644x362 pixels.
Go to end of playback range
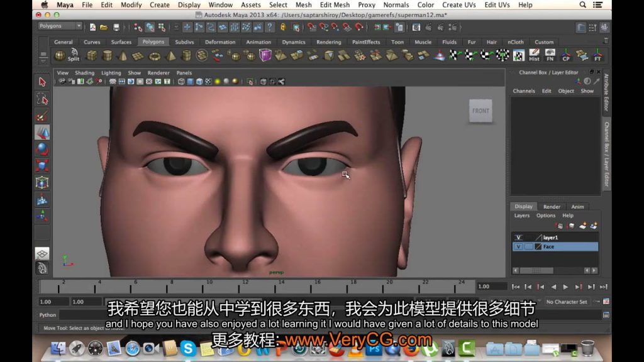(603, 287)
